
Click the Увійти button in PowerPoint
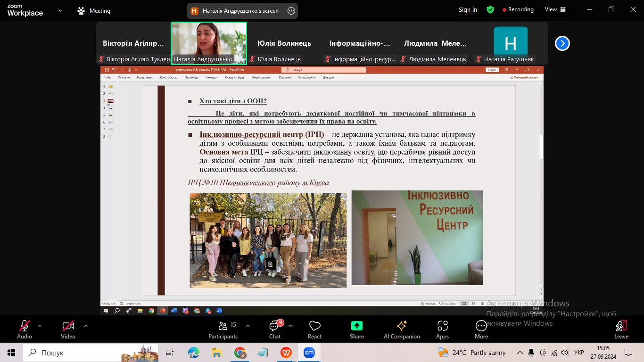pyautogui.click(x=492, y=70)
